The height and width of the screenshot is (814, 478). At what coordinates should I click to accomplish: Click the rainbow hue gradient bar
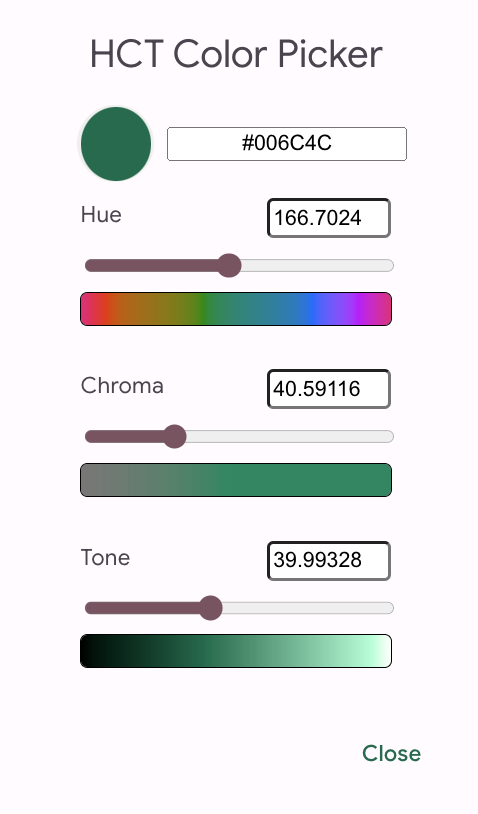236,309
